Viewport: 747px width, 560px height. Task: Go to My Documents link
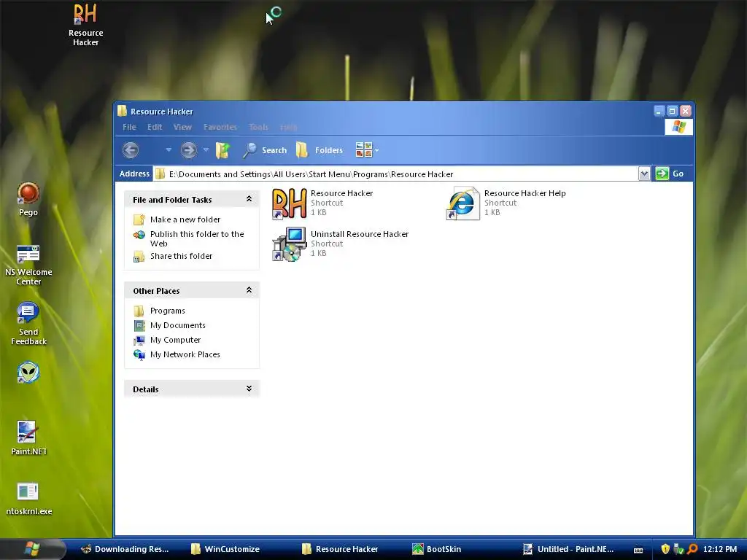178,325
